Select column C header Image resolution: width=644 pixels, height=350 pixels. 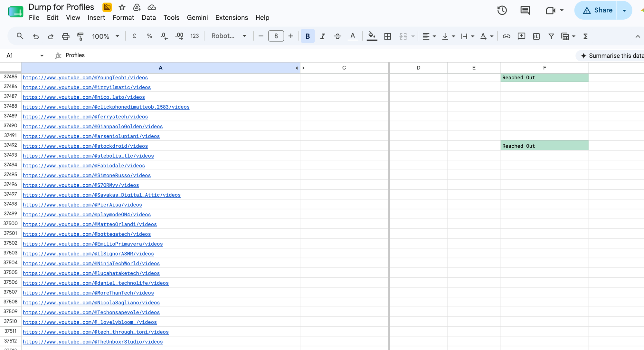344,68
